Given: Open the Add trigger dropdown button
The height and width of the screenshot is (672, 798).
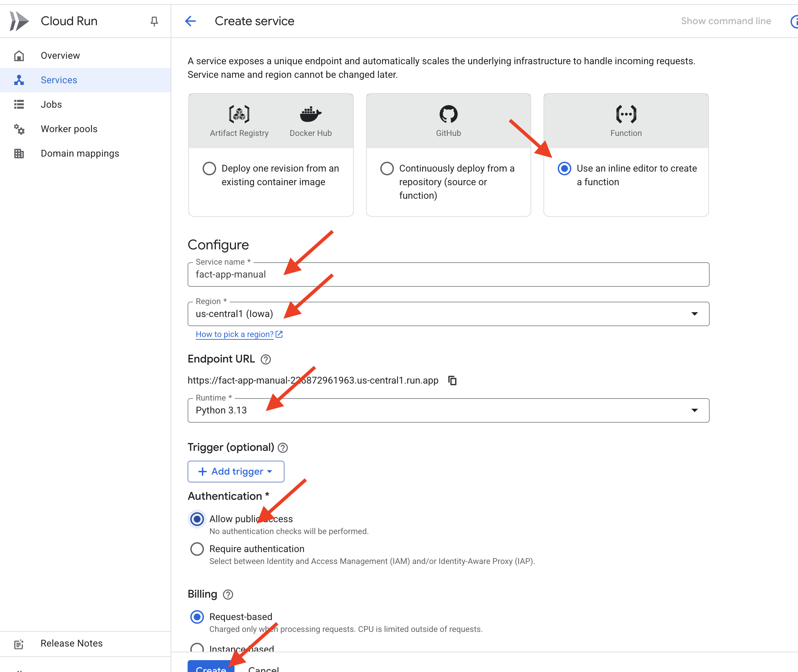Looking at the screenshot, I should coord(236,472).
